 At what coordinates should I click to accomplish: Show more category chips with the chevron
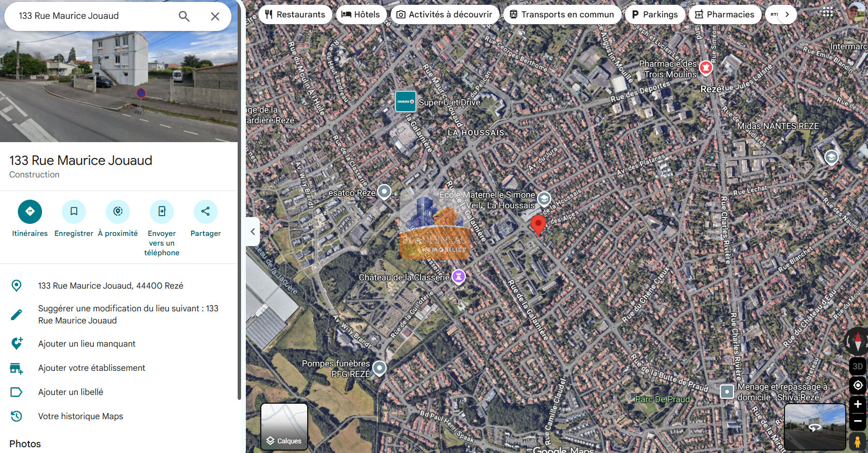[787, 15]
